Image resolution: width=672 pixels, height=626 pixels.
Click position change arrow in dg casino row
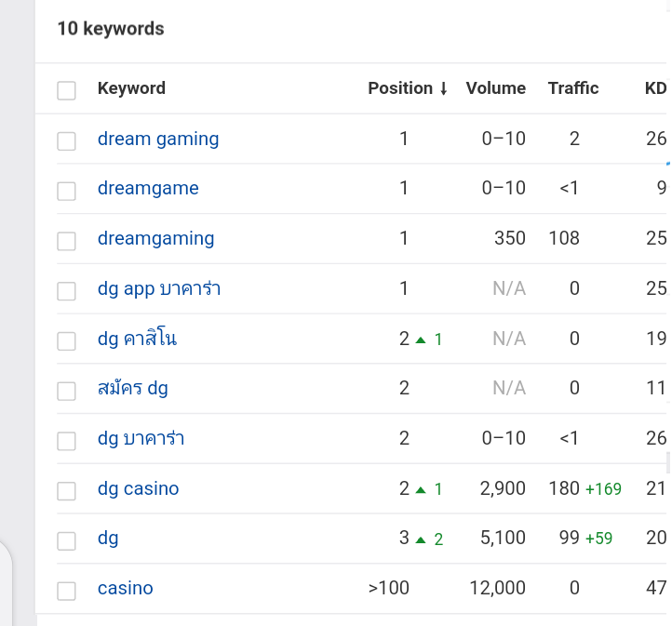(x=421, y=489)
